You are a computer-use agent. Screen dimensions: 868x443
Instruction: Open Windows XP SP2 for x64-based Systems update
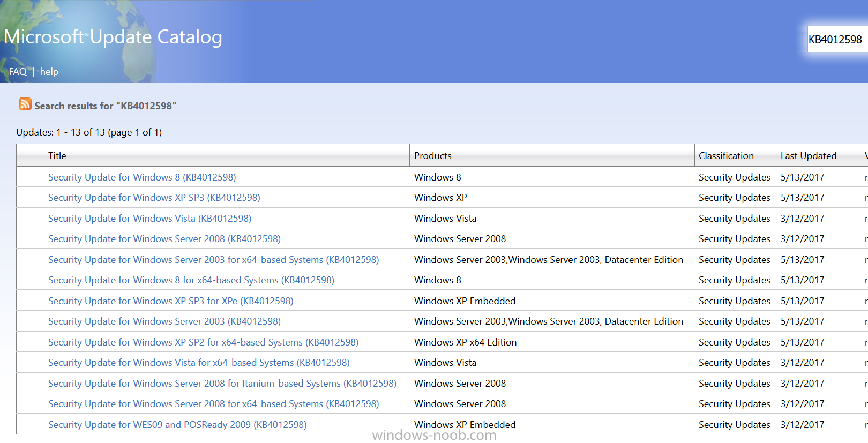pos(203,342)
